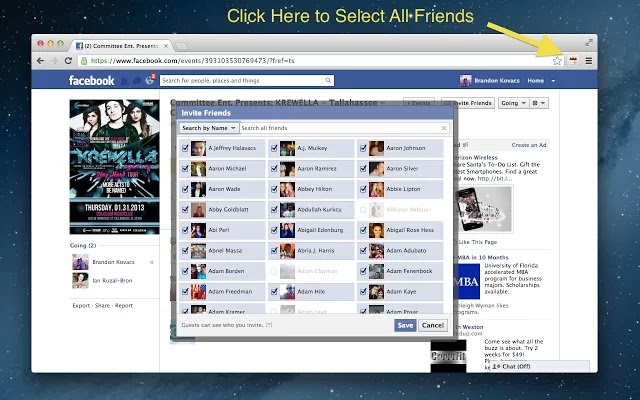Click the MBA ad logo
This screenshot has height=400, width=640.
coord(467,282)
